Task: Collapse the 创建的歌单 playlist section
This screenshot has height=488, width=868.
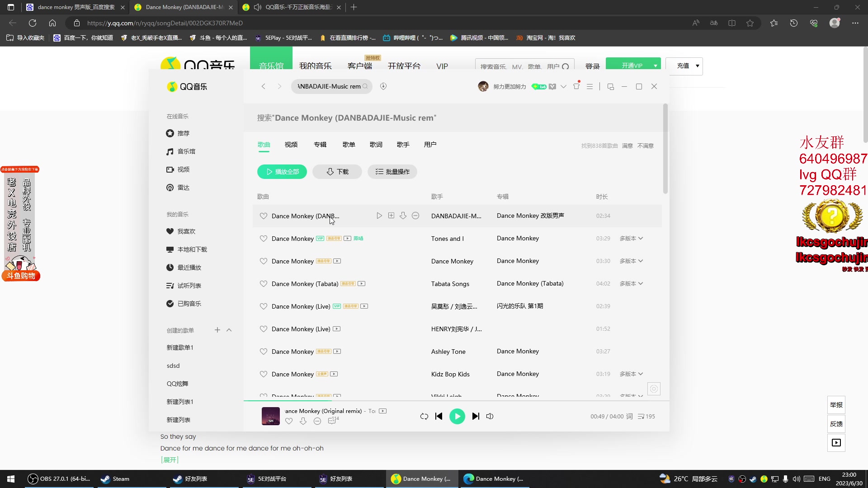Action: click(x=229, y=330)
